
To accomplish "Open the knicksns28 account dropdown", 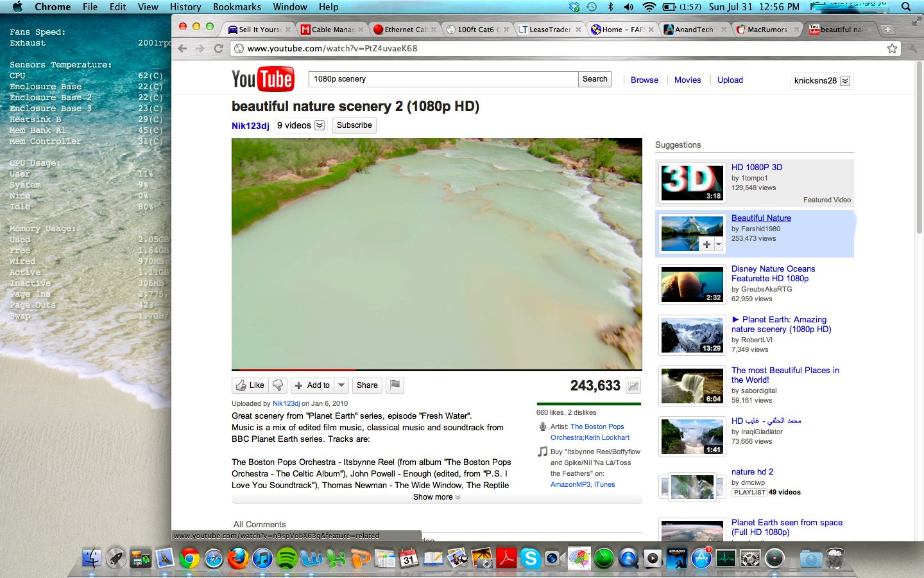I will (845, 81).
